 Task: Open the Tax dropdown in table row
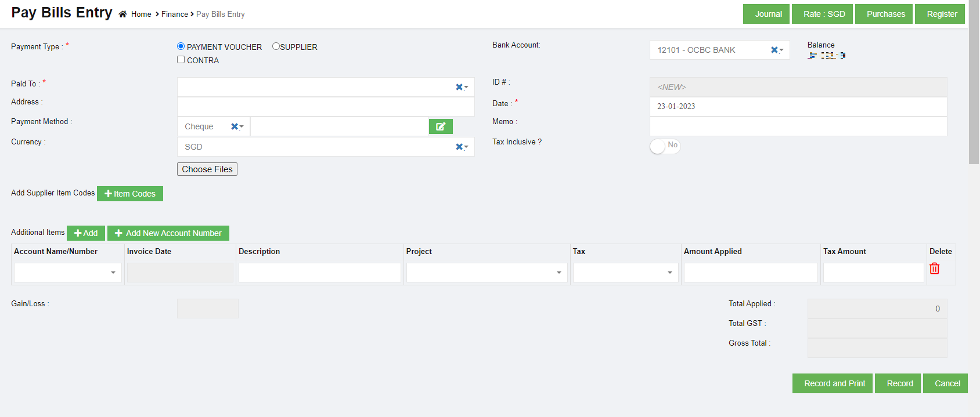tap(625, 273)
